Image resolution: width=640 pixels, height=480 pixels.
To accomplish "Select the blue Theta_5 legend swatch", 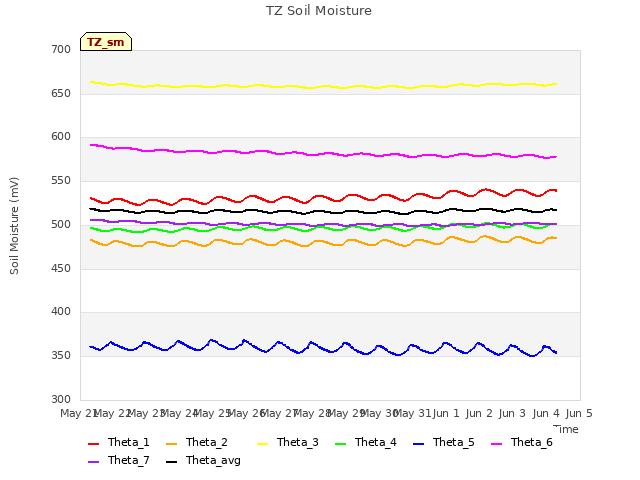I will coord(418,444).
